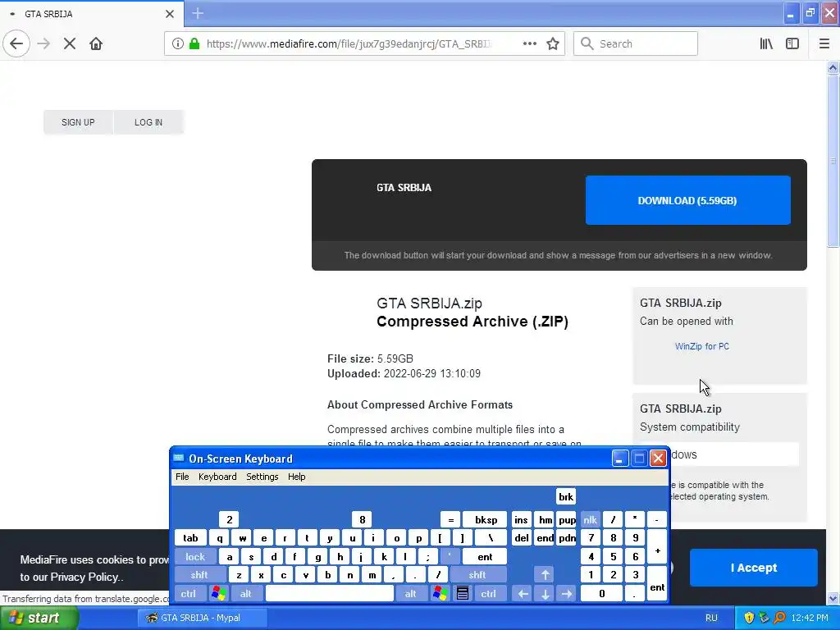Screen dimensions: 840x630
Task: Click scrollbar down arrow
Action: pos(833,598)
